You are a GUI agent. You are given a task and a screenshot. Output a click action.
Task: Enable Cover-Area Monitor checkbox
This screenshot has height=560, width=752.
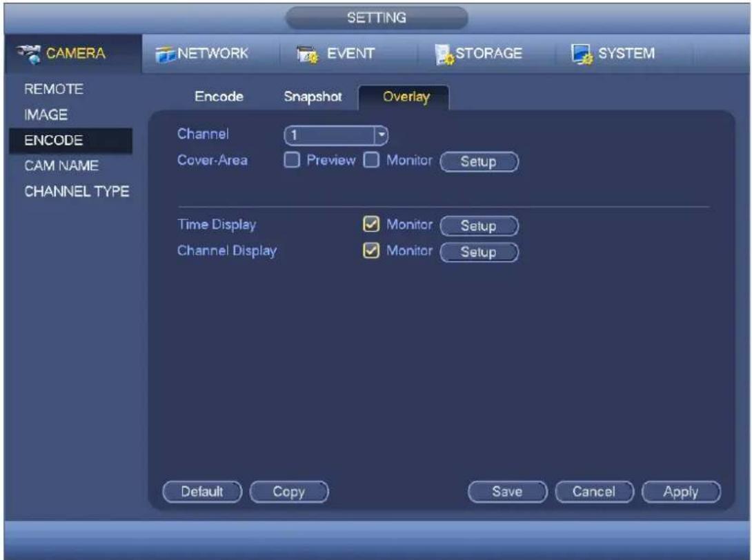click(371, 160)
